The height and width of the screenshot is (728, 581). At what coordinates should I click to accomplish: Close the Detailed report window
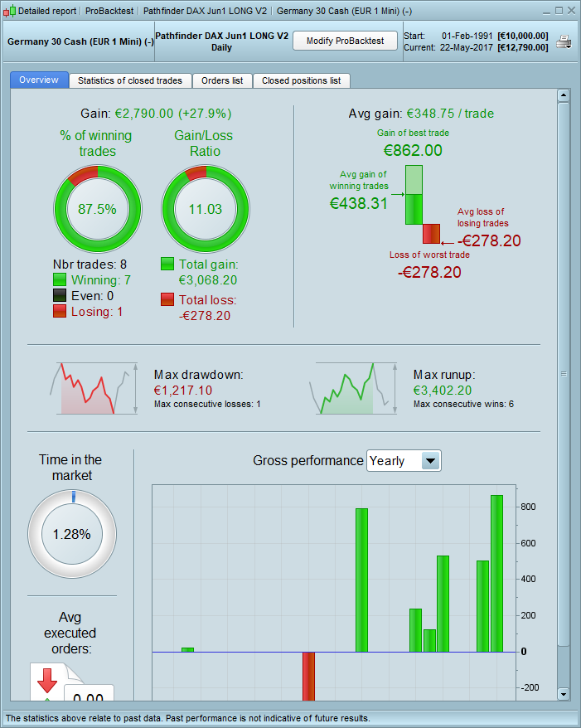pos(571,11)
